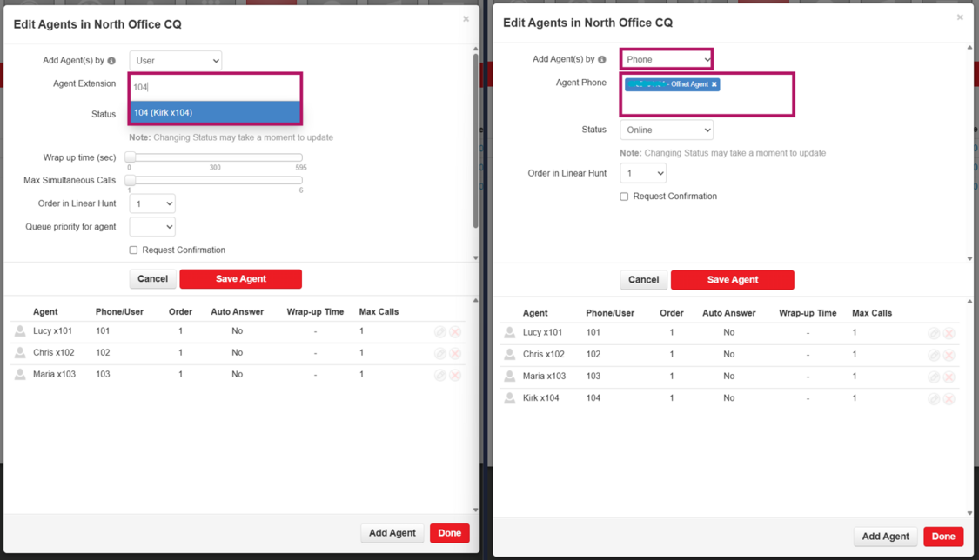
Task: Open the 'User' Add Agent(s) by dropdown
Action: (175, 61)
